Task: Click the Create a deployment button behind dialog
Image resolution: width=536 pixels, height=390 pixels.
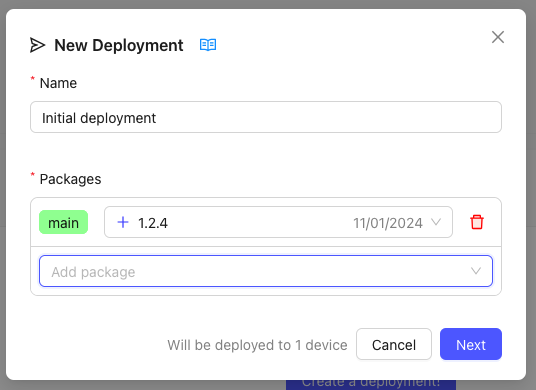Action: [371, 384]
